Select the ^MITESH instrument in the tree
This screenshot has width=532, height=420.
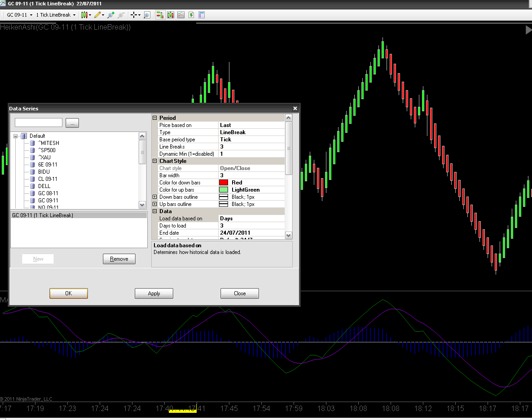(x=48, y=143)
